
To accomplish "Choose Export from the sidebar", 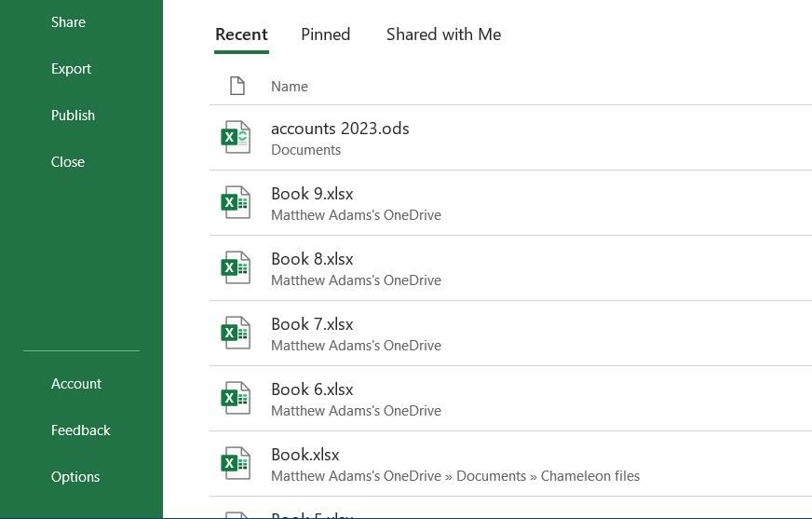I will pyautogui.click(x=71, y=69).
